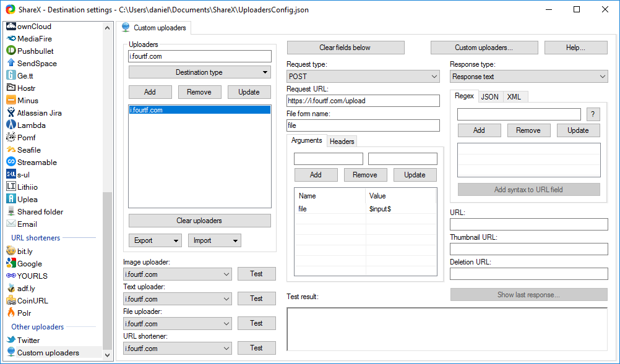Select the Regex tab
This screenshot has width=620, height=364.
coord(464,96)
